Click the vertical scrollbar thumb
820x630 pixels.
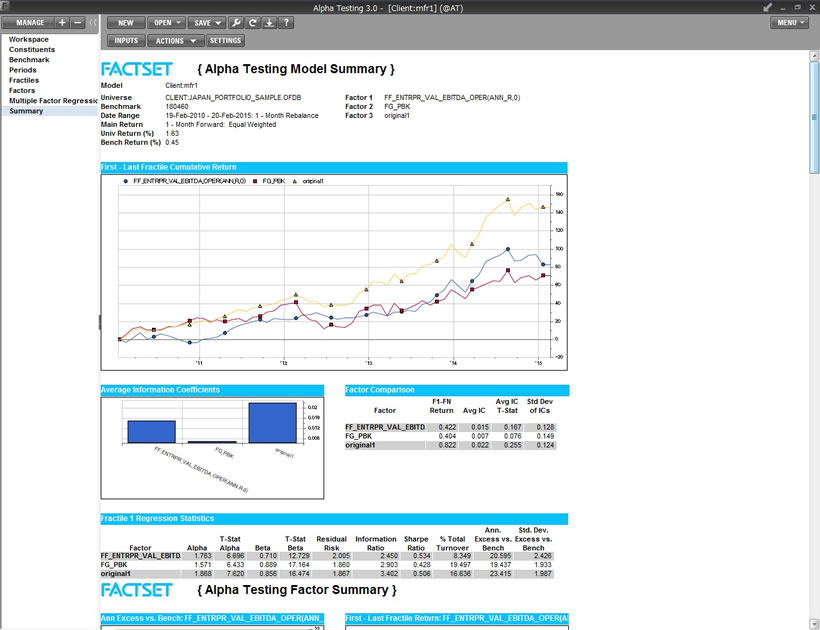point(814,118)
